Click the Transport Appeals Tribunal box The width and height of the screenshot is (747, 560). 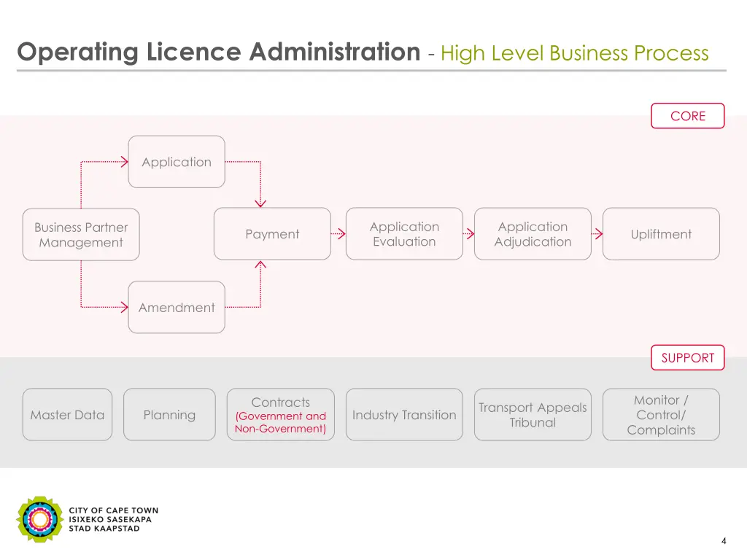pyautogui.click(x=533, y=414)
